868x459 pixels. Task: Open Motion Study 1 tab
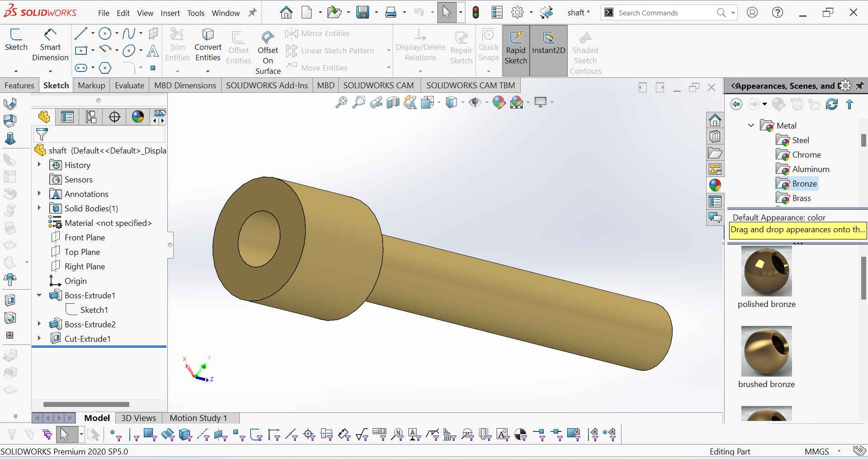point(198,418)
